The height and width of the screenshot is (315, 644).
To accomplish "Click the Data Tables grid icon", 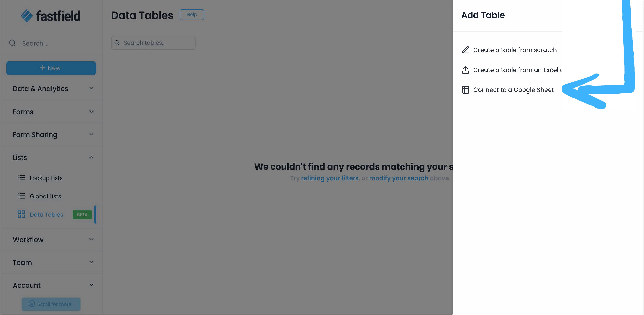I will 21,214.
